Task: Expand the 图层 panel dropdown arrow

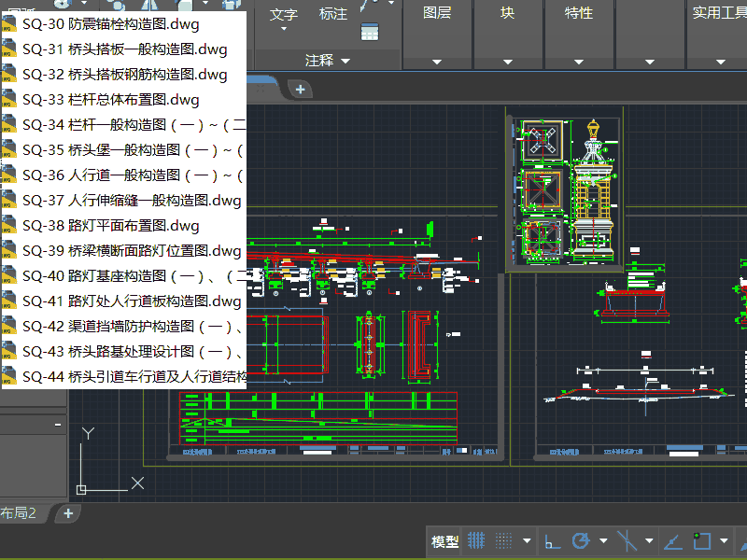Action: tap(436, 62)
